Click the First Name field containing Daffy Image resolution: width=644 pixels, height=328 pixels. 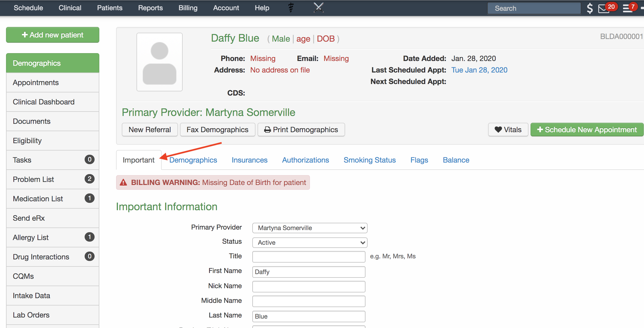309,272
